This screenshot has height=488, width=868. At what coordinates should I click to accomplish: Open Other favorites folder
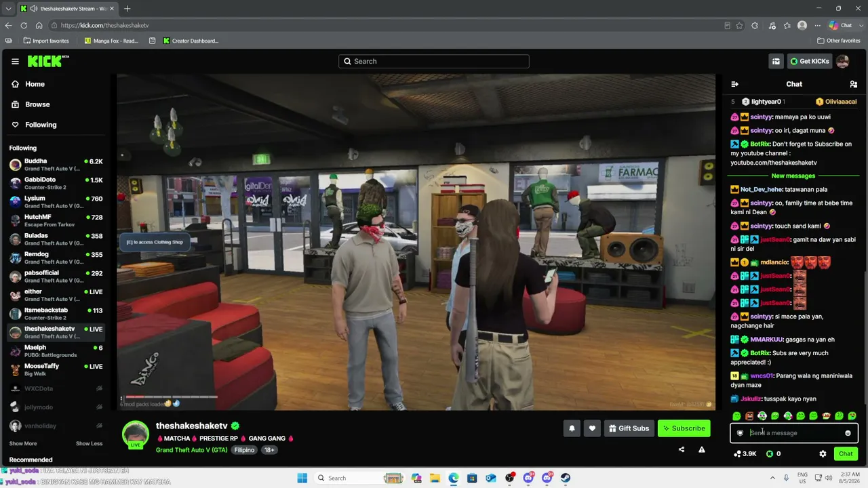[x=839, y=41]
